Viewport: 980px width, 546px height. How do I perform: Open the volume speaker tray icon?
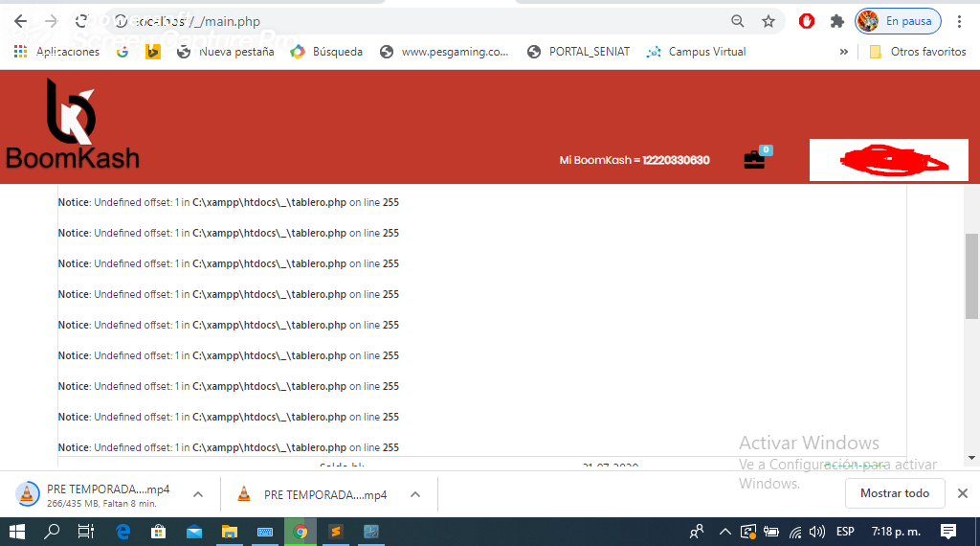tap(817, 532)
